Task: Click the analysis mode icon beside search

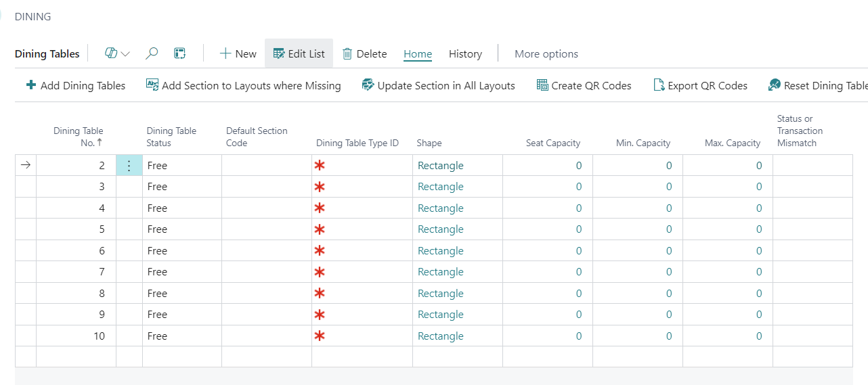Action: [x=180, y=53]
